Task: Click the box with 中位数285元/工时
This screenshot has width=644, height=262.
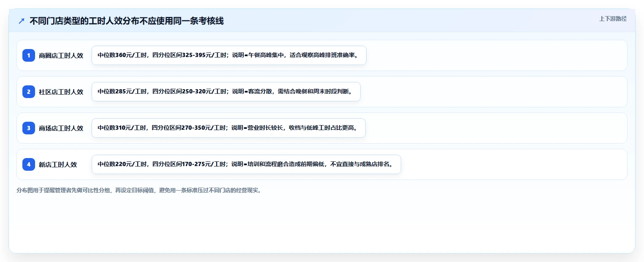Action: click(226, 92)
